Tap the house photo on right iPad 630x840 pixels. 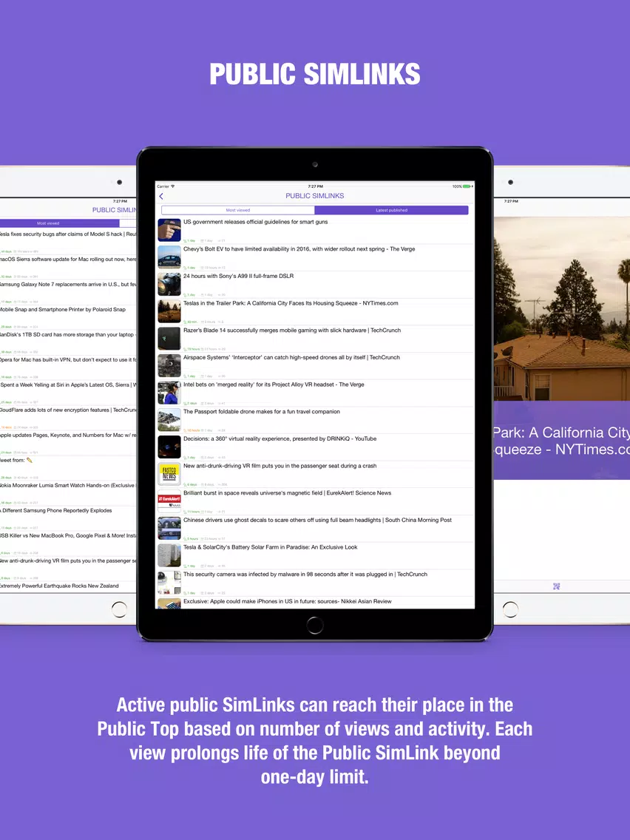[561, 309]
